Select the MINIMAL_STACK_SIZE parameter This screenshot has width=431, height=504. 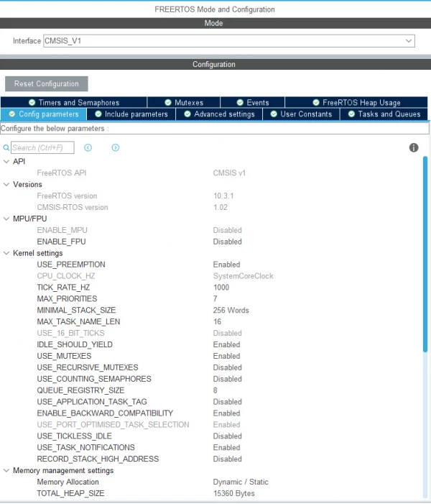coord(76,310)
